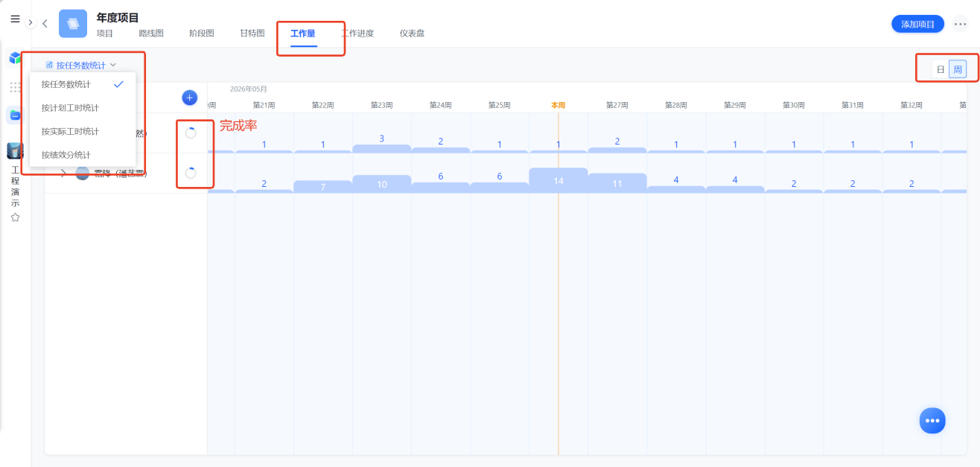Click the 年度项目 title
Viewport: 980px width, 467px height.
pyautogui.click(x=118, y=17)
